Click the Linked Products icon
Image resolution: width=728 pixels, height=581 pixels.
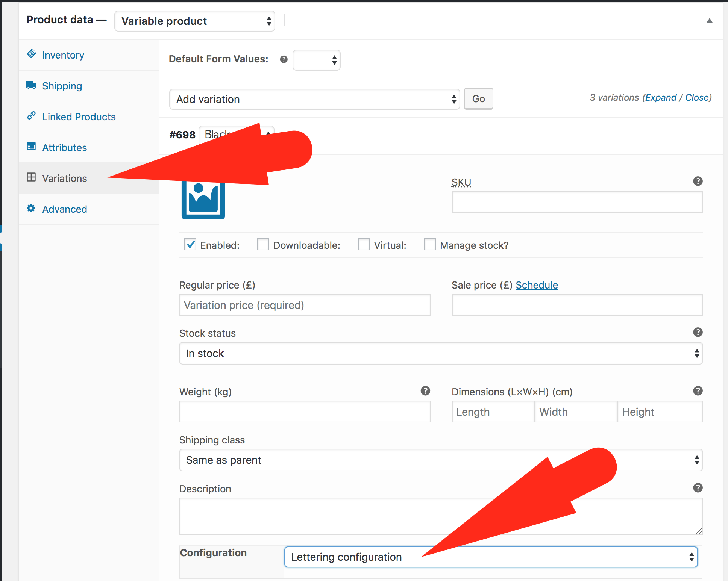click(32, 116)
